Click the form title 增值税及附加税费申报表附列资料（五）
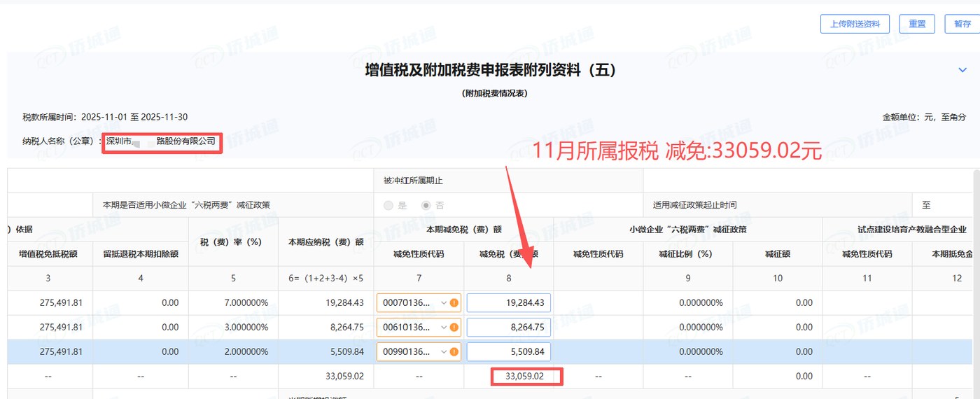980x399 pixels. point(491,70)
